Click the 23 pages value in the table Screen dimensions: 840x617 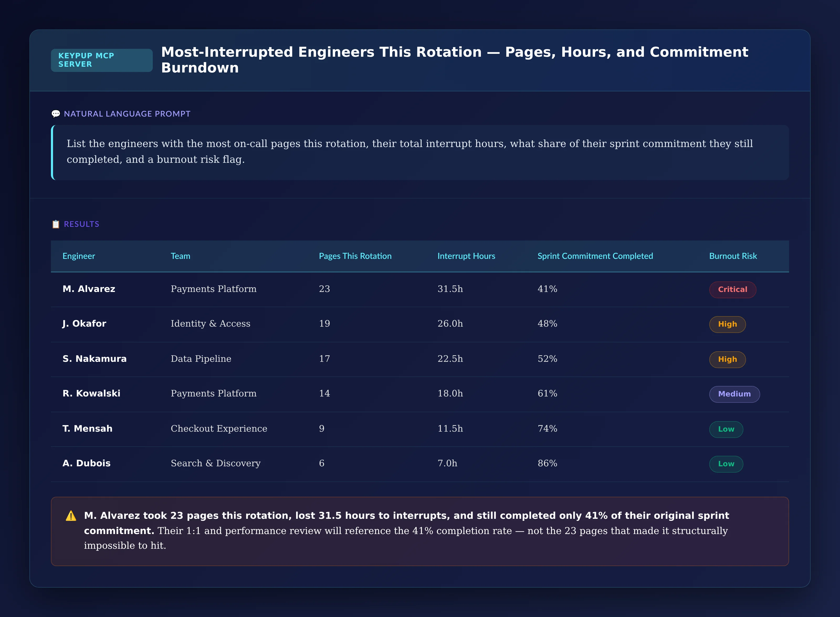pos(324,289)
